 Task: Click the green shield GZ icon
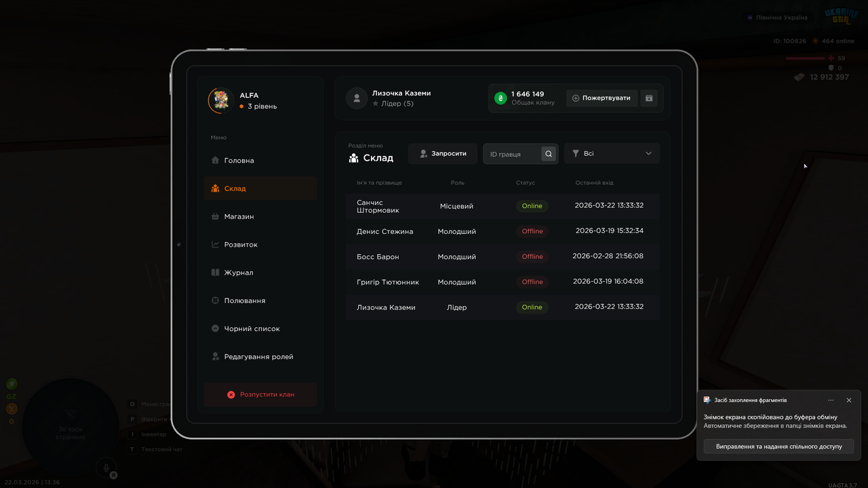tap(12, 384)
